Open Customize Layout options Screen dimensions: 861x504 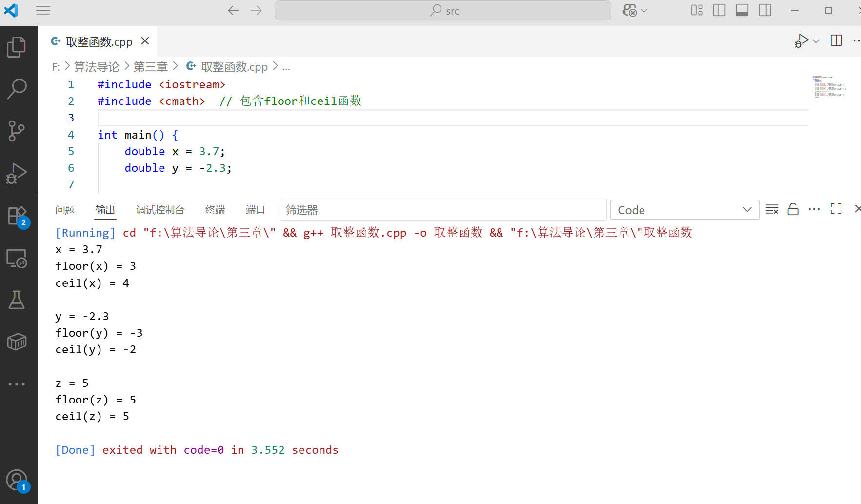click(697, 10)
